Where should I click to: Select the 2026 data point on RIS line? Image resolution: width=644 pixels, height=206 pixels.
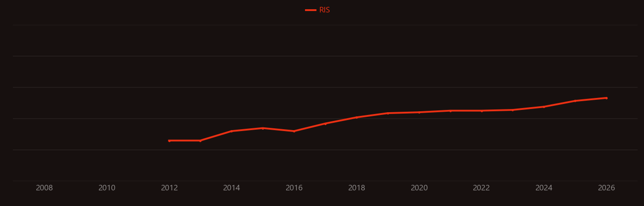point(606,98)
